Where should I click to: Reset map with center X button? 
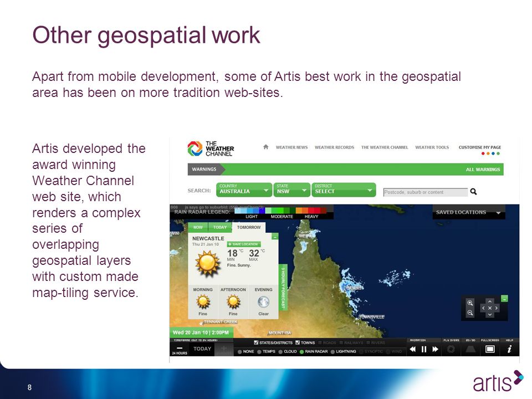tap(489, 308)
